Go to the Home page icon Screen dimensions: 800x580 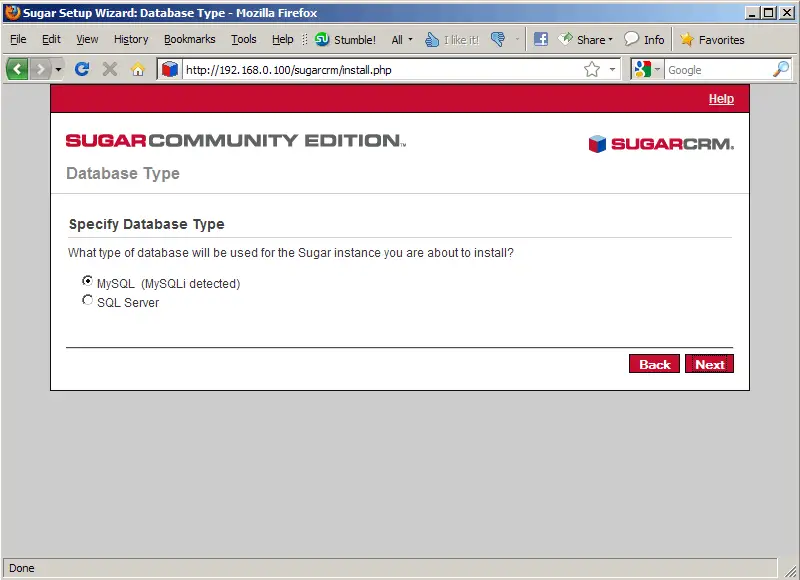point(138,69)
